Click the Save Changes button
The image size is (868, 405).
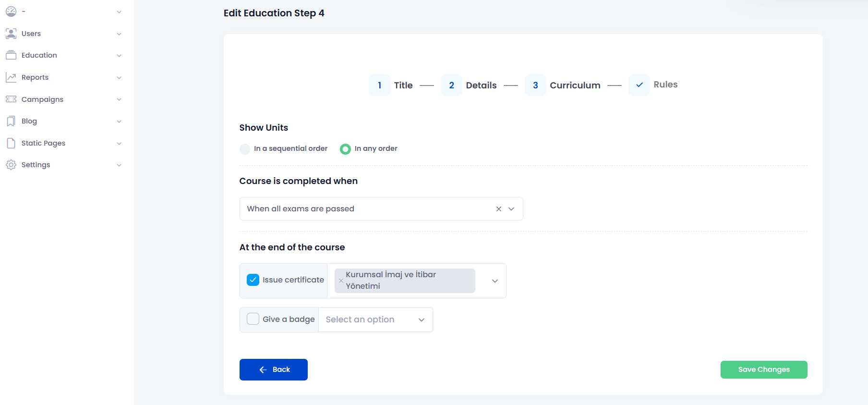click(x=763, y=369)
